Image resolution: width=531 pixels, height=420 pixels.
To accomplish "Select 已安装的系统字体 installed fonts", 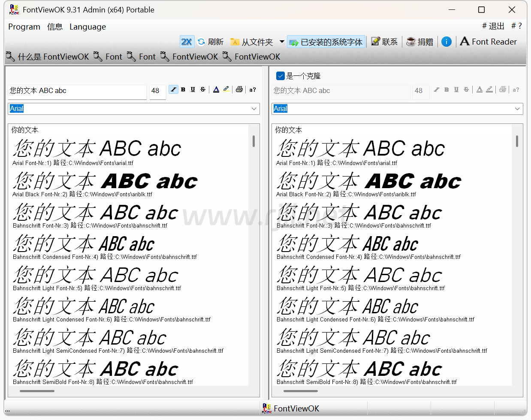I will [326, 42].
